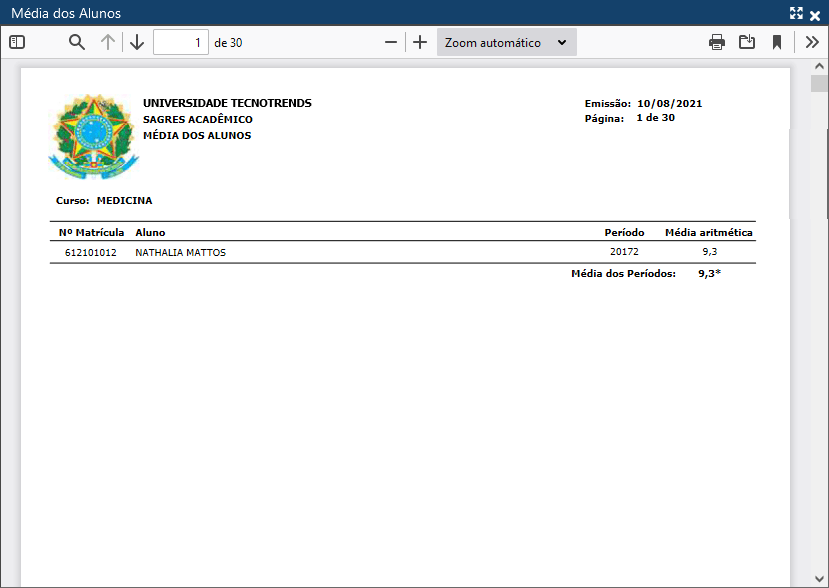Click the coat of arms logo image
829x588 pixels.
point(91,135)
